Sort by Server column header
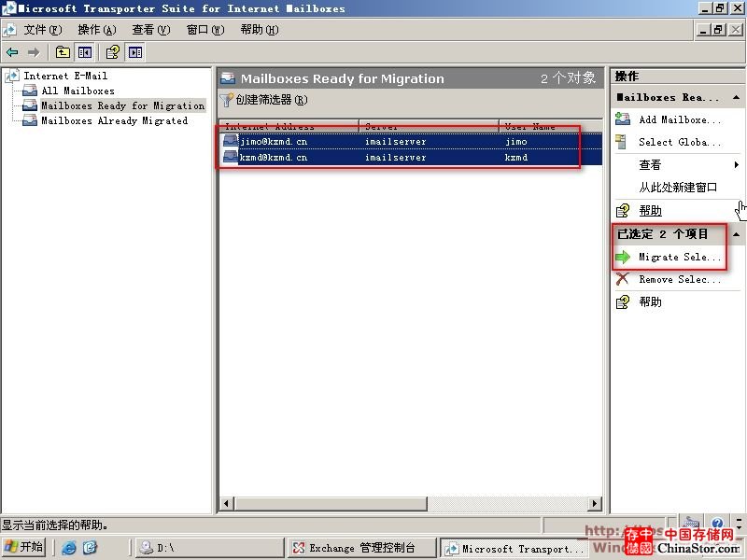This screenshot has width=747, height=560. click(429, 126)
